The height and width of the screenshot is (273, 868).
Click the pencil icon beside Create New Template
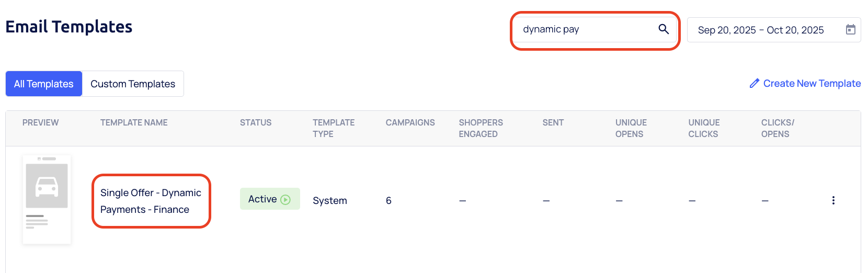coord(754,83)
